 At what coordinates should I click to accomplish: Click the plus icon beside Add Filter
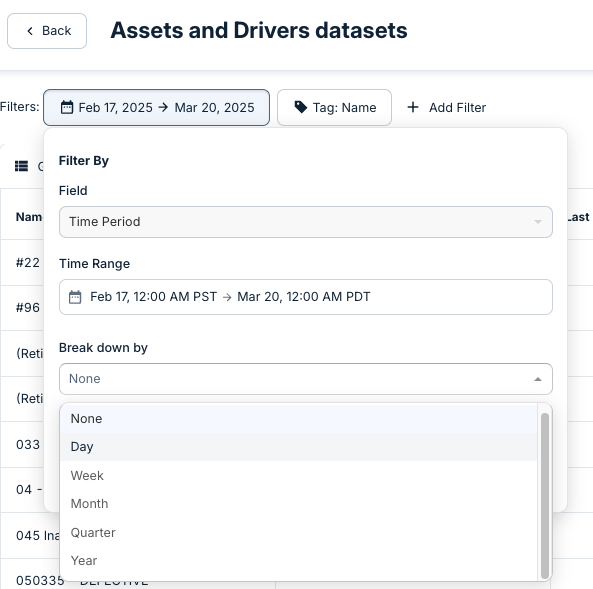coord(413,107)
